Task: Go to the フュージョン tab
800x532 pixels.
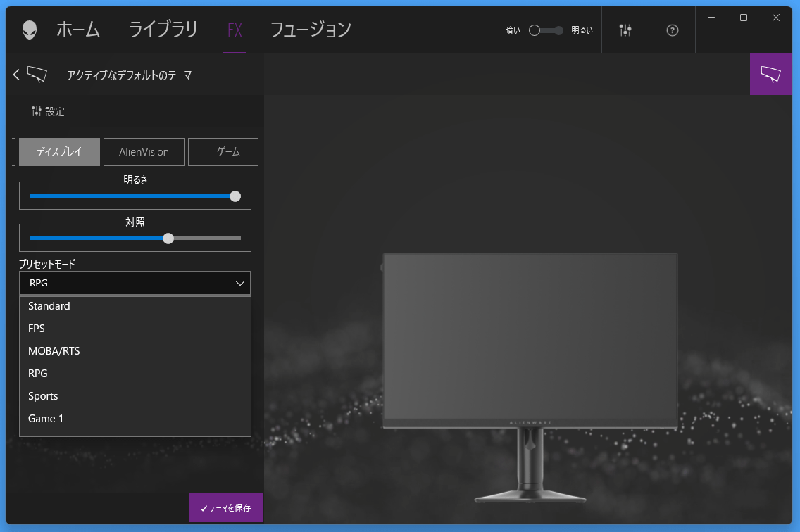Action: pos(310,30)
